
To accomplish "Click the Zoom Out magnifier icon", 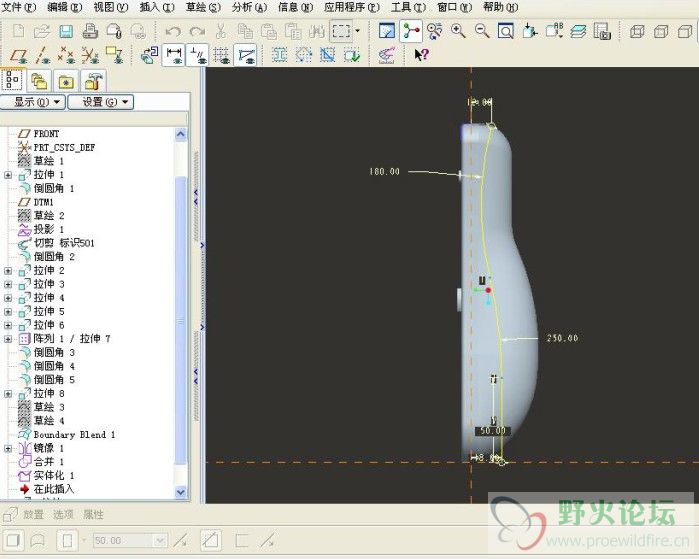I will coord(482,31).
